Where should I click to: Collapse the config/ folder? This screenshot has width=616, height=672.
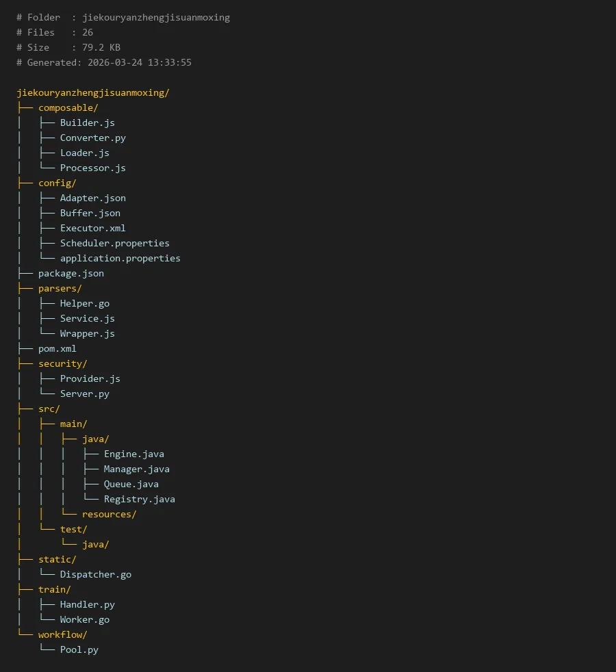point(57,183)
